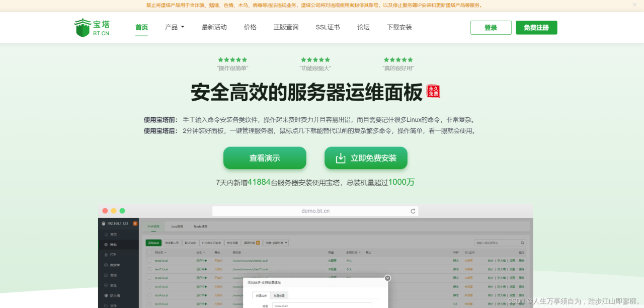This screenshot has height=308, width=644.
Task: Click the 登录 button
Action: coord(491,28)
